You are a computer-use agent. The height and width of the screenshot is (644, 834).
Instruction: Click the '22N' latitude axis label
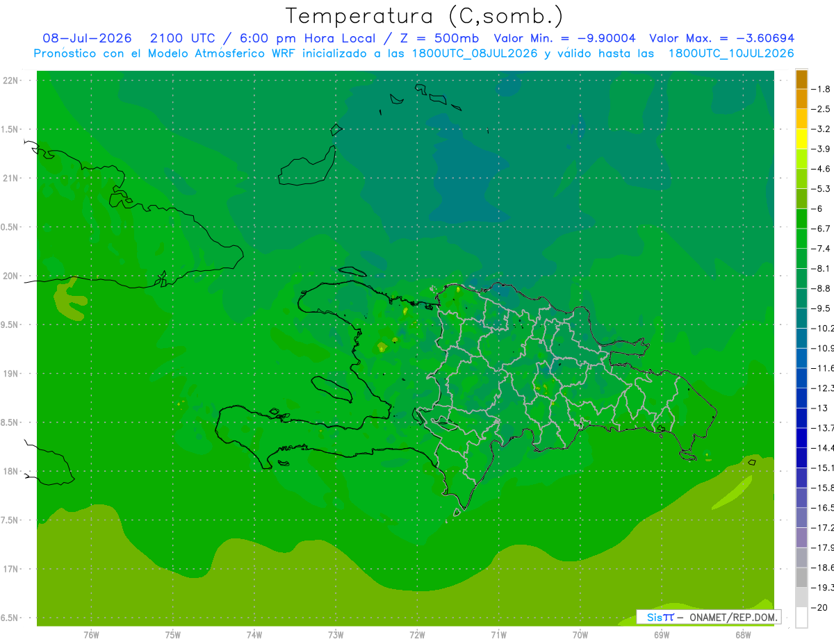(x=10, y=80)
